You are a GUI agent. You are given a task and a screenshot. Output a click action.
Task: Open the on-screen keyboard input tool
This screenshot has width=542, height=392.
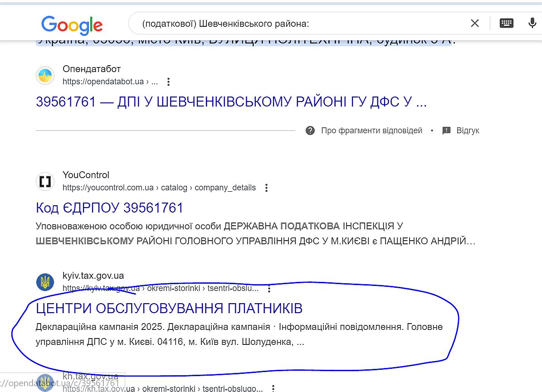click(506, 23)
